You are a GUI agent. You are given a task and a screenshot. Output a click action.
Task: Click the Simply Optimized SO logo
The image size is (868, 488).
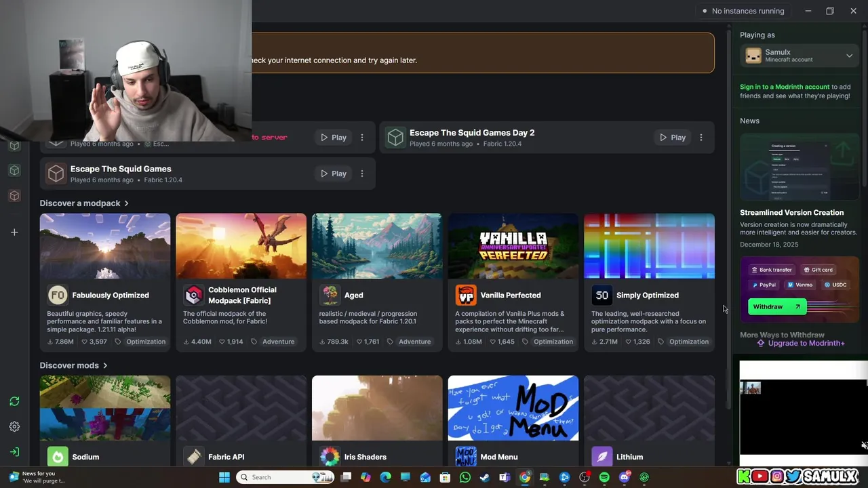click(x=602, y=295)
